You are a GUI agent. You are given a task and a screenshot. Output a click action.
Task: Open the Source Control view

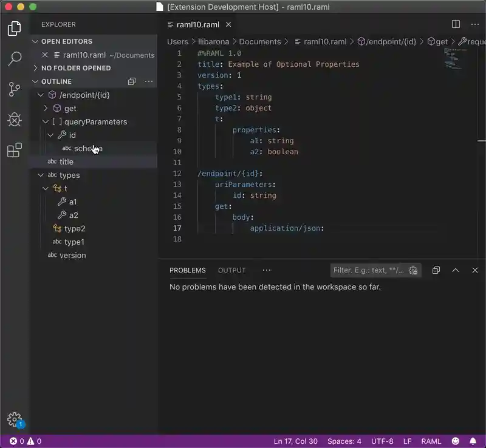coord(15,89)
